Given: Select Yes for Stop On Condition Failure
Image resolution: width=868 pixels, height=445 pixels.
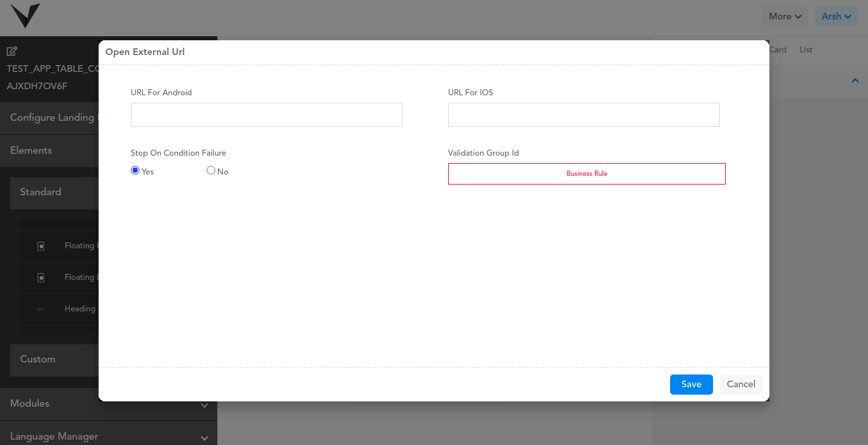Looking at the screenshot, I should pos(135,170).
